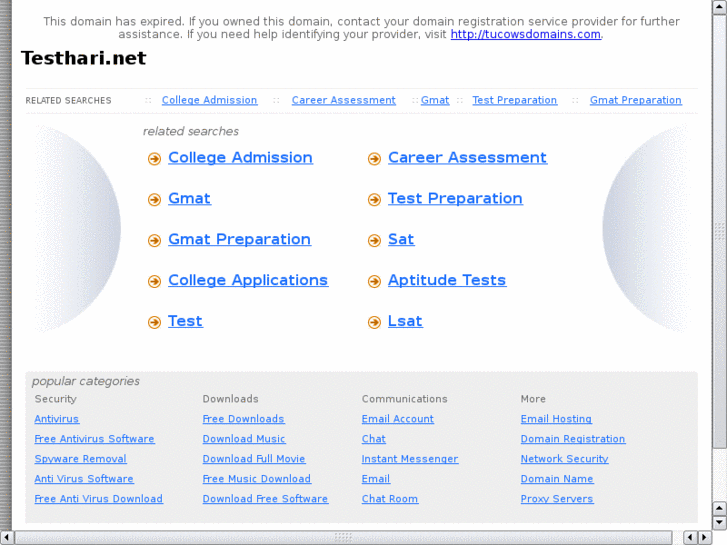Click orange arrow icon beside Gmat Preparation
The width and height of the screenshot is (727, 545).
coord(154,241)
